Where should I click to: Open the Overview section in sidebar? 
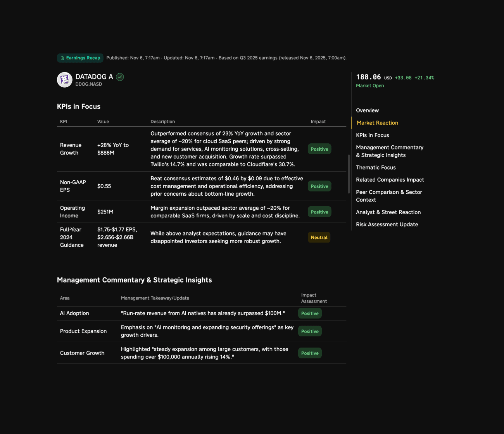tap(367, 110)
